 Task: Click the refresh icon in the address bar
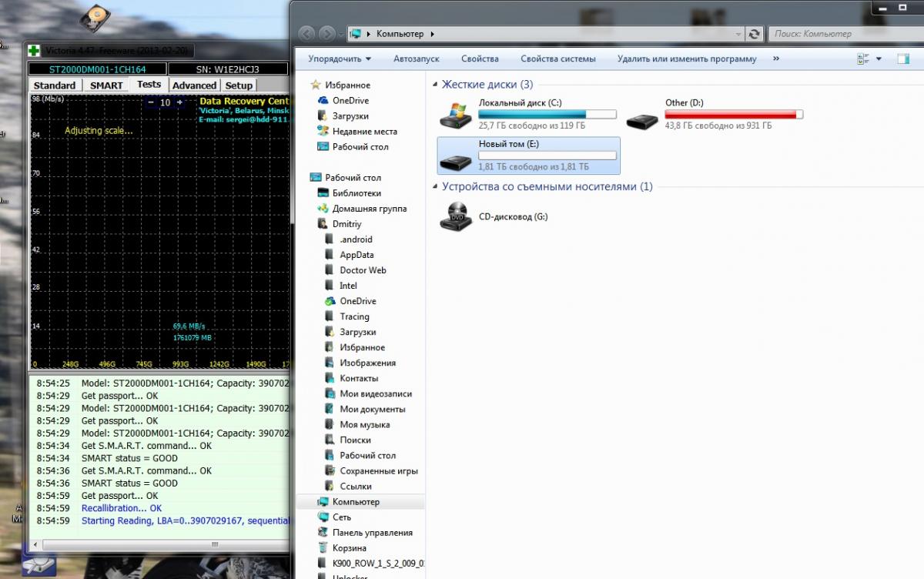754,34
